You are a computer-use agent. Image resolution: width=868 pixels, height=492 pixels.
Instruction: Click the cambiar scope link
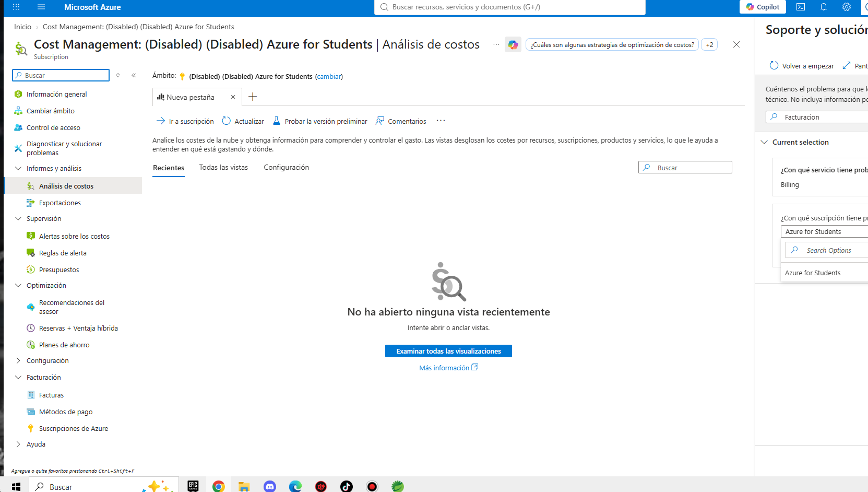329,77
